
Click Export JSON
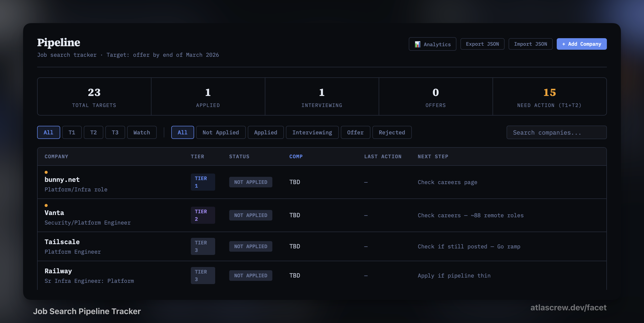482,44
